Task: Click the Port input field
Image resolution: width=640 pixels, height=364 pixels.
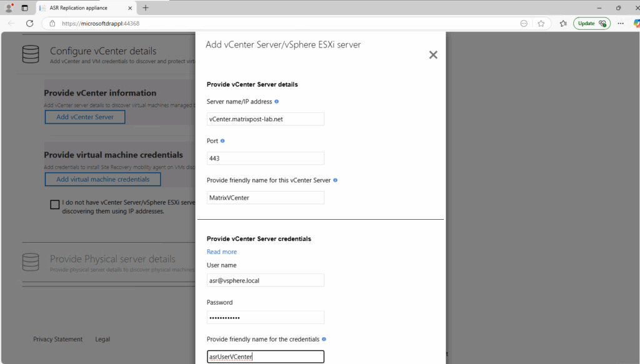Action: pos(265,158)
